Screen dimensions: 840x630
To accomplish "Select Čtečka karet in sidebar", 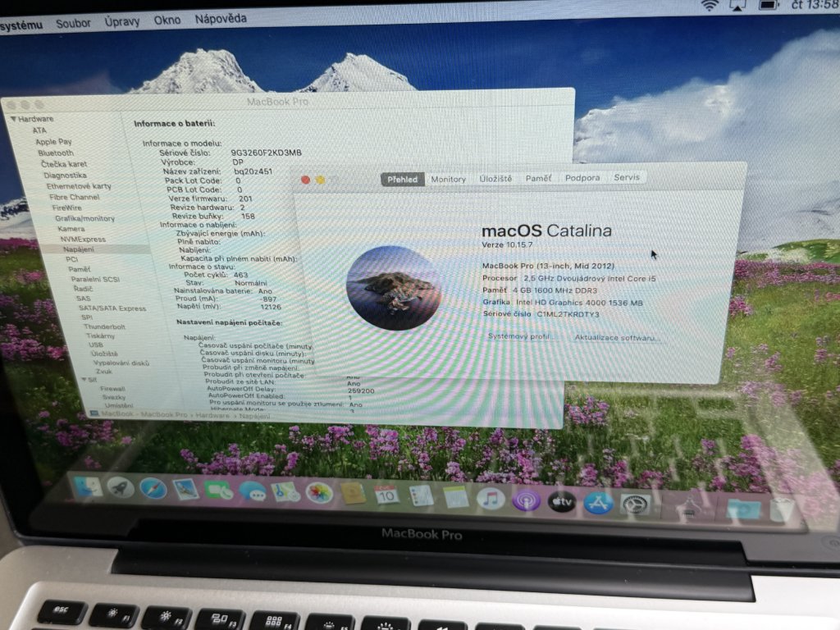I will pos(64,164).
